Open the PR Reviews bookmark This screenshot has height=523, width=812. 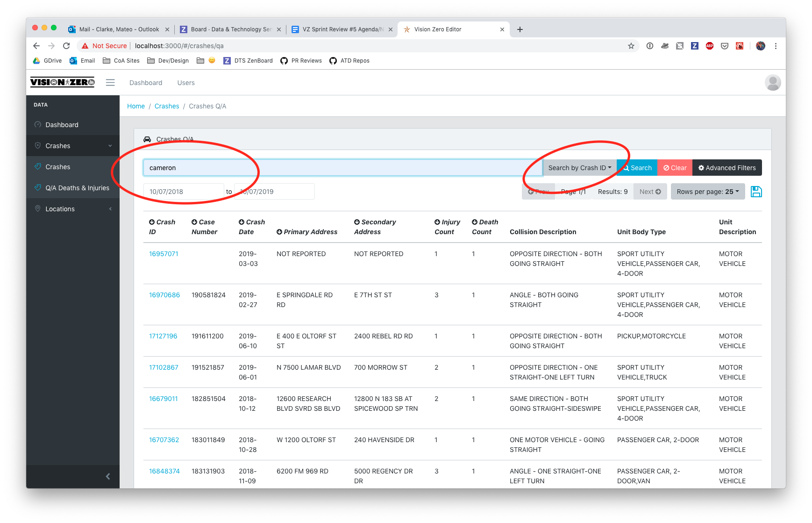pos(301,61)
